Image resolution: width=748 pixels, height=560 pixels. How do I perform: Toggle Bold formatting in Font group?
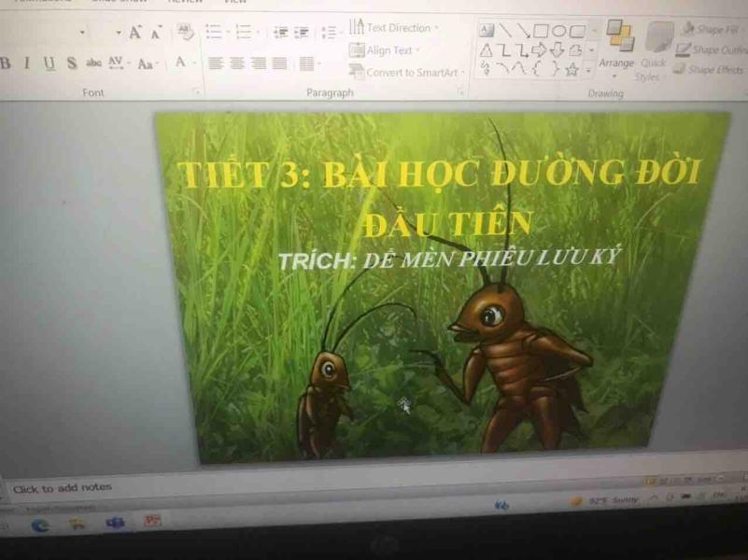pyautogui.click(x=6, y=63)
